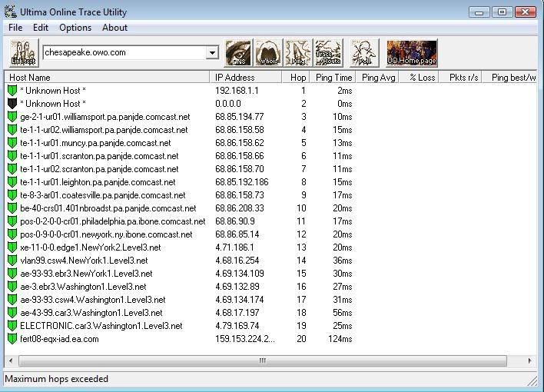Click the chesapeake.owo.com address field
Image resolution: width=544 pixels, height=392 pixels.
point(124,53)
